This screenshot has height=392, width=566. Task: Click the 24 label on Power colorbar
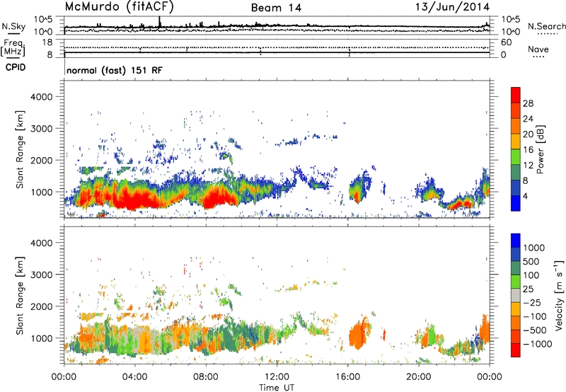coord(528,119)
